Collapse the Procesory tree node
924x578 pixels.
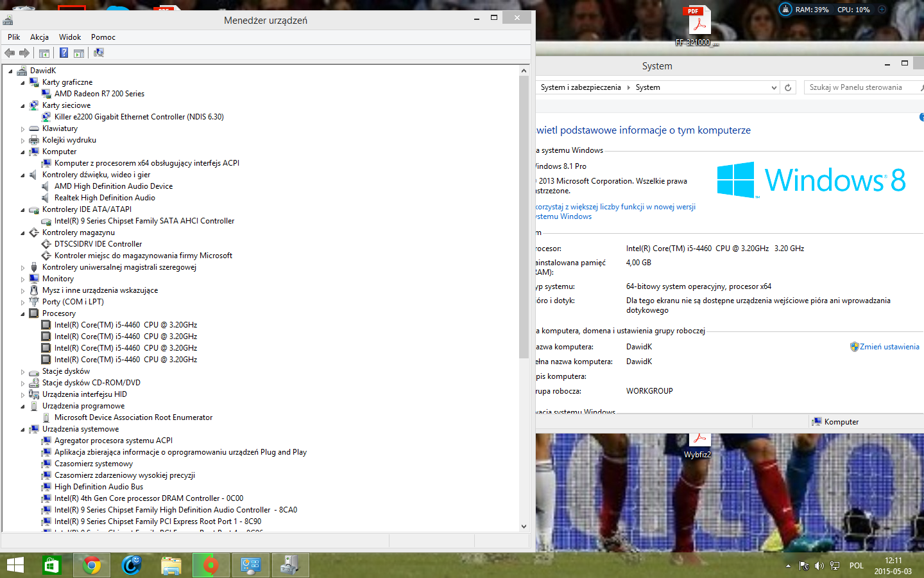(22, 314)
